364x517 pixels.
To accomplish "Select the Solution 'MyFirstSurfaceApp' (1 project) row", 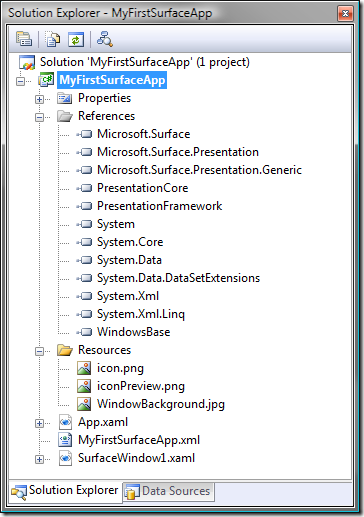I will click(145, 62).
